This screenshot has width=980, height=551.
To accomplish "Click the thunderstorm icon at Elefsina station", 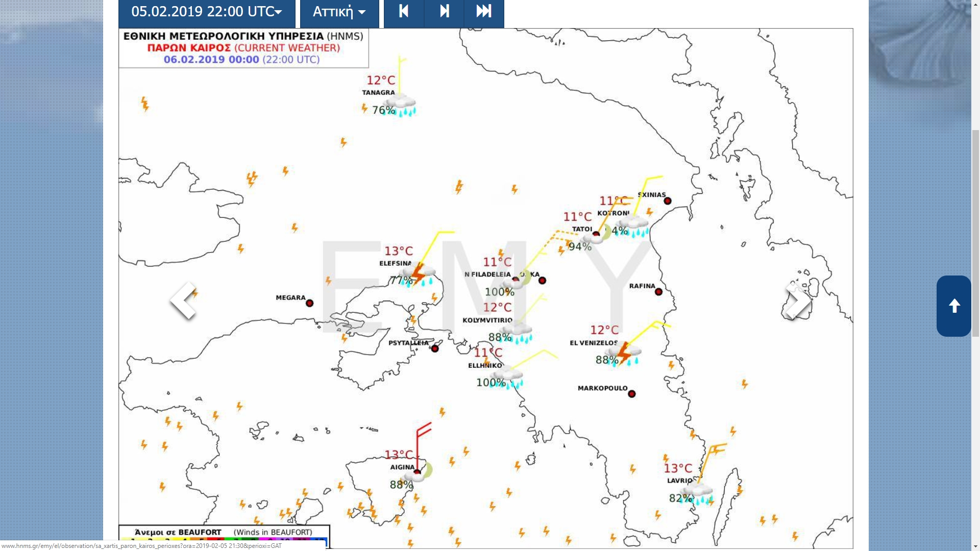I will point(419,274).
